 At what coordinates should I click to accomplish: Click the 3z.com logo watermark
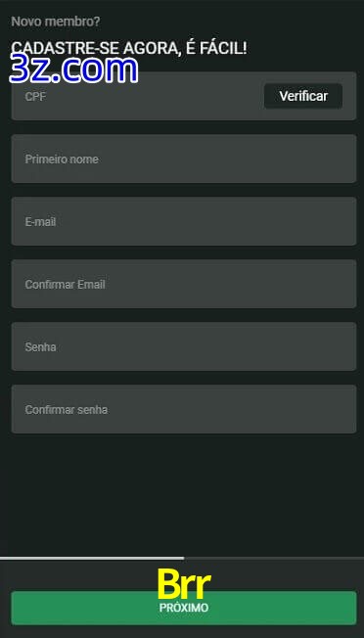(x=73, y=69)
